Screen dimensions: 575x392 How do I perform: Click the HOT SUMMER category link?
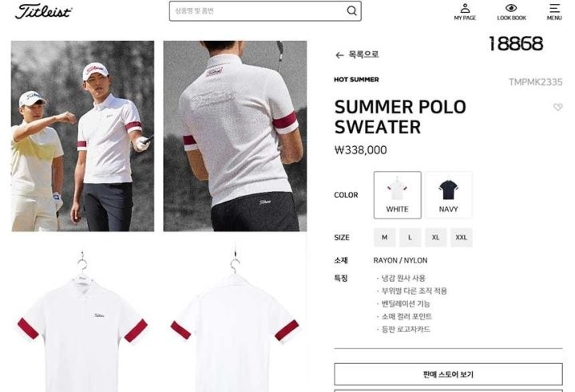[x=356, y=80]
